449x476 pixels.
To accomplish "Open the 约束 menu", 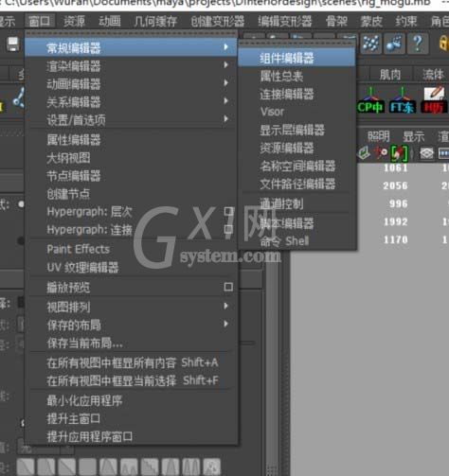I will pyautogui.click(x=406, y=21).
